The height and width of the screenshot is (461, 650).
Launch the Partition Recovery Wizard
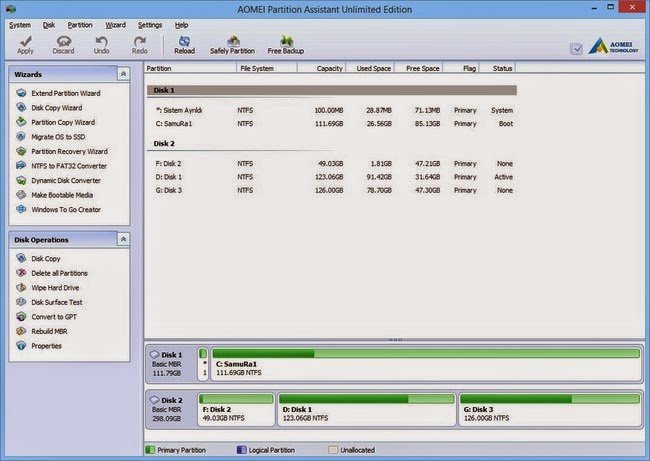(69, 151)
